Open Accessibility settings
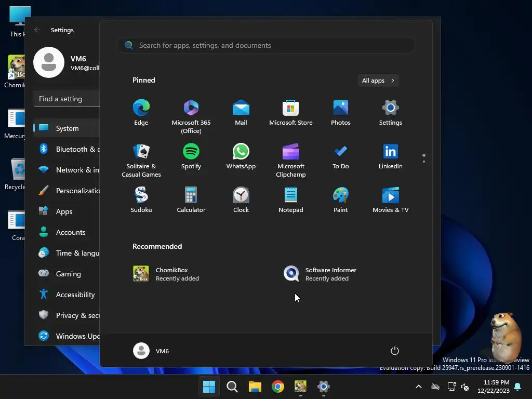Screen dimensions: 532x399 pos(66,295)
